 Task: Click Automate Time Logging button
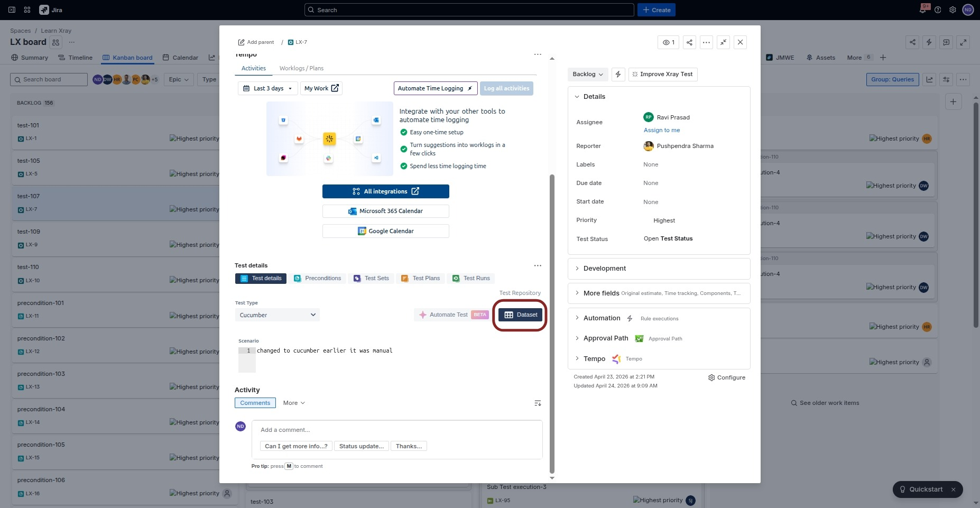click(x=436, y=88)
